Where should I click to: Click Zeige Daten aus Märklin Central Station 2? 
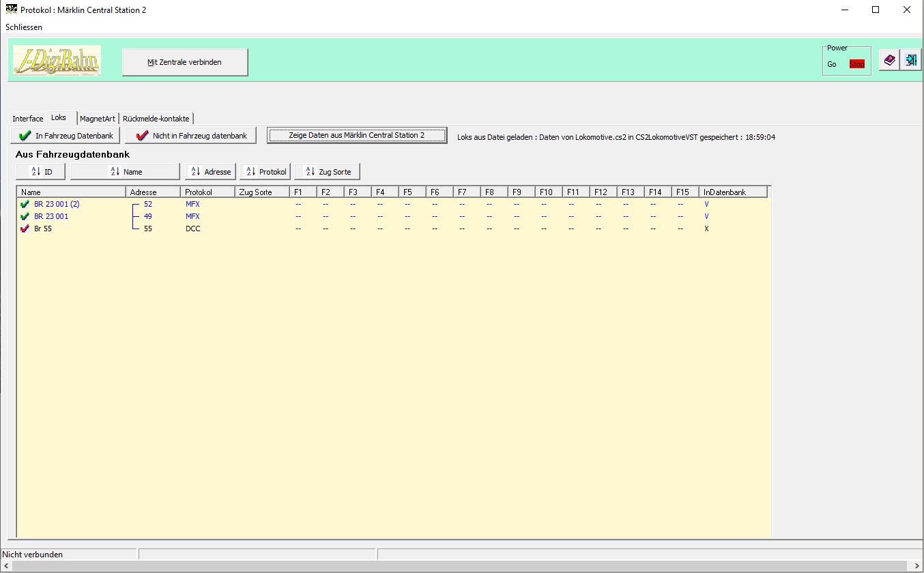pyautogui.click(x=357, y=135)
